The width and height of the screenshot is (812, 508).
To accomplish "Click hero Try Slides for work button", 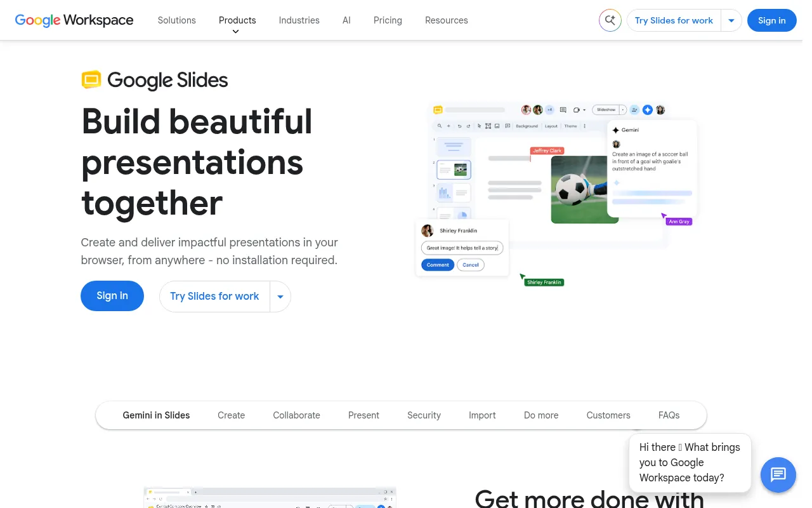I will 214,297.
